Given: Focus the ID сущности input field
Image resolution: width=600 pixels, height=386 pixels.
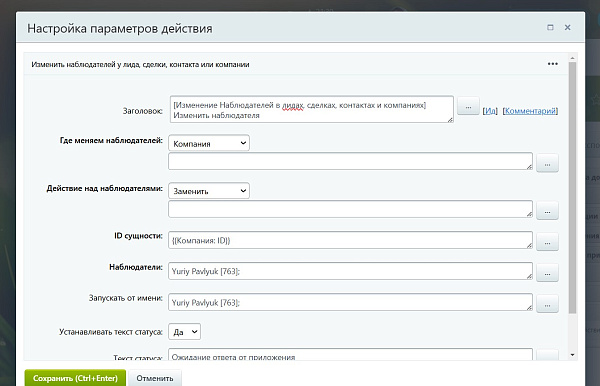Looking at the screenshot, I should tap(351, 240).
